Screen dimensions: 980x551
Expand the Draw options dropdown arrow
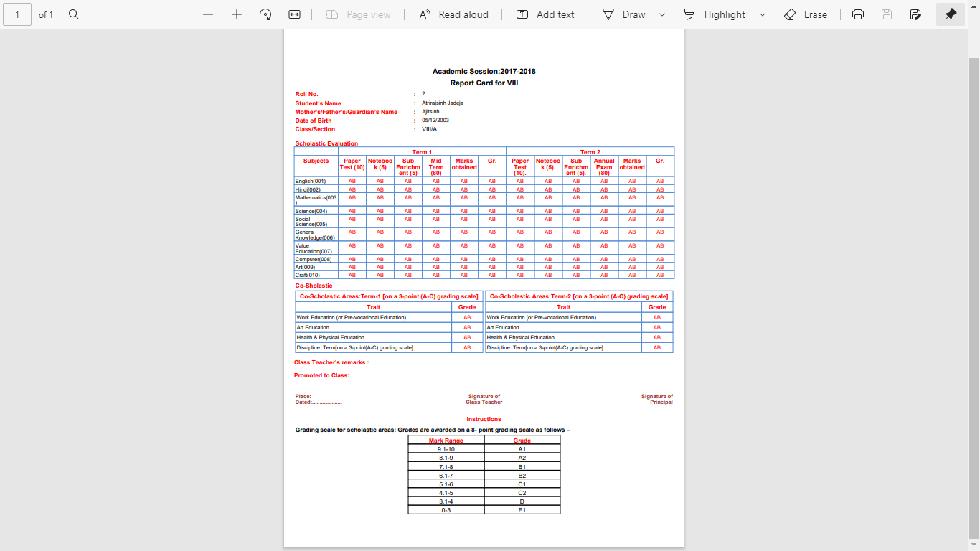pyautogui.click(x=661, y=14)
